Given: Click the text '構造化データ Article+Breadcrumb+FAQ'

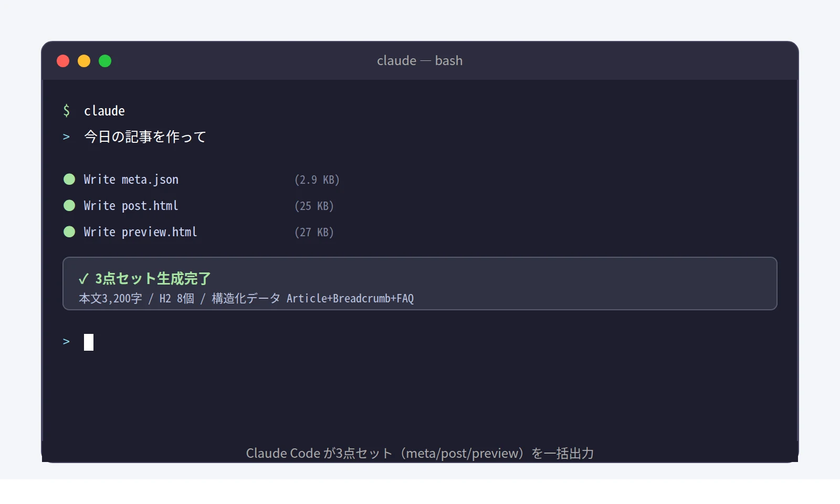Looking at the screenshot, I should 313,299.
